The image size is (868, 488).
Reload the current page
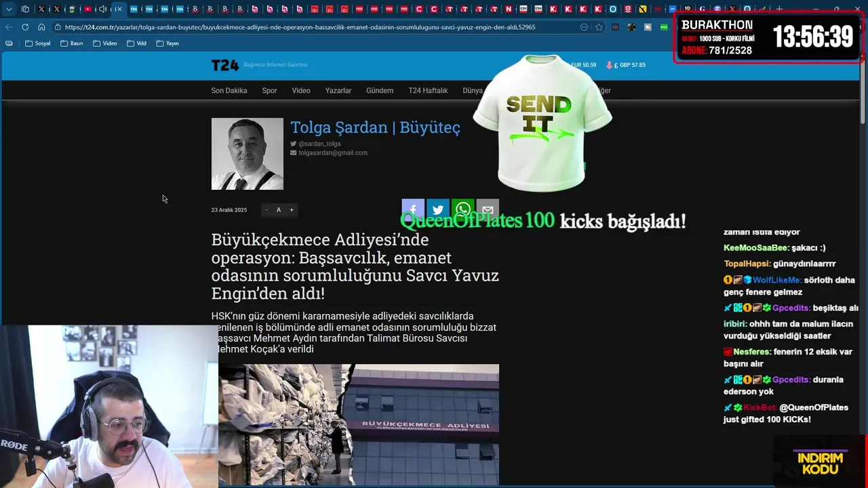(25, 27)
